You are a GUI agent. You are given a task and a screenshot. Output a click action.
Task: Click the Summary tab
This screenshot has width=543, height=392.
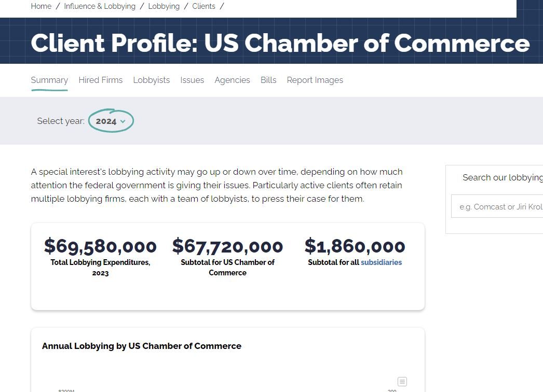click(49, 80)
